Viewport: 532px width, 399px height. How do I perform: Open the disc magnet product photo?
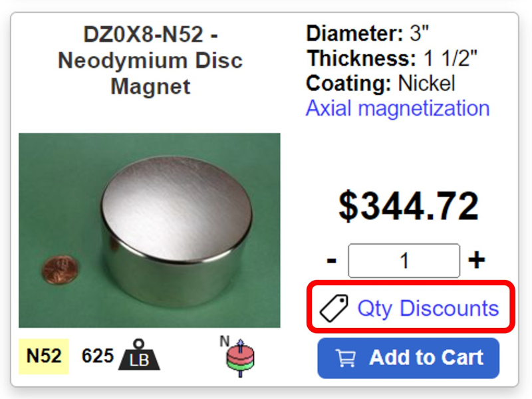click(150, 230)
